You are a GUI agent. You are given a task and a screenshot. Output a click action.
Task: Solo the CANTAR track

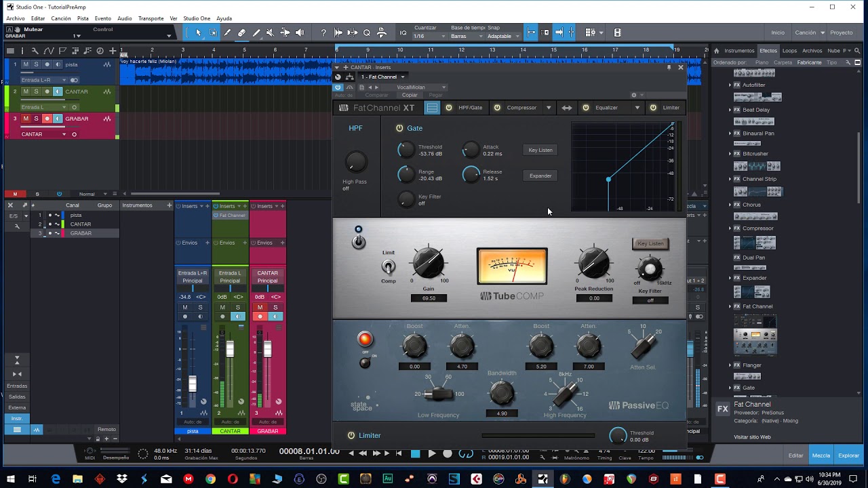point(36,91)
